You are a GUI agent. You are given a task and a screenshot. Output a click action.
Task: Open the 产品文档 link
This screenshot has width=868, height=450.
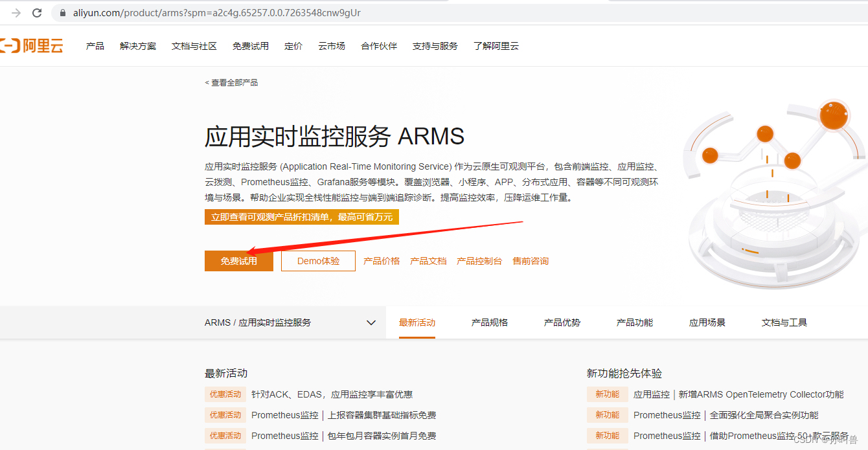[428, 261]
